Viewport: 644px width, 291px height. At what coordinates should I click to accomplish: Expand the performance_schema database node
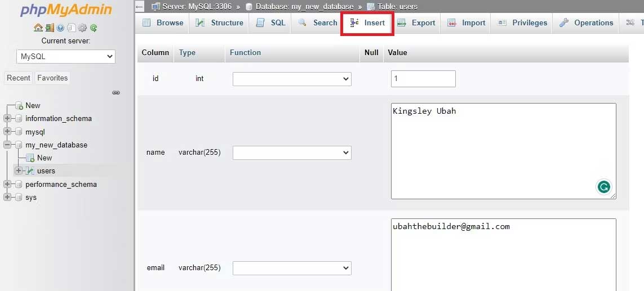(x=7, y=184)
